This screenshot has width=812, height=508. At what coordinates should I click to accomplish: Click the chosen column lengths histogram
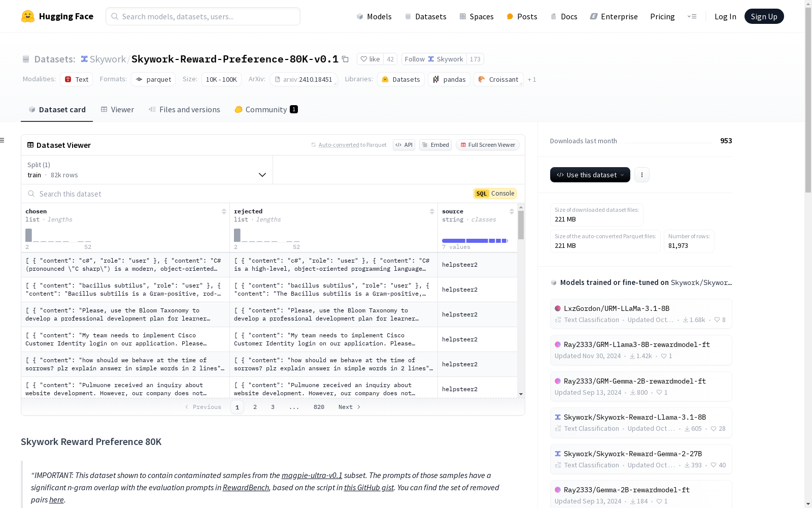pos(58,235)
